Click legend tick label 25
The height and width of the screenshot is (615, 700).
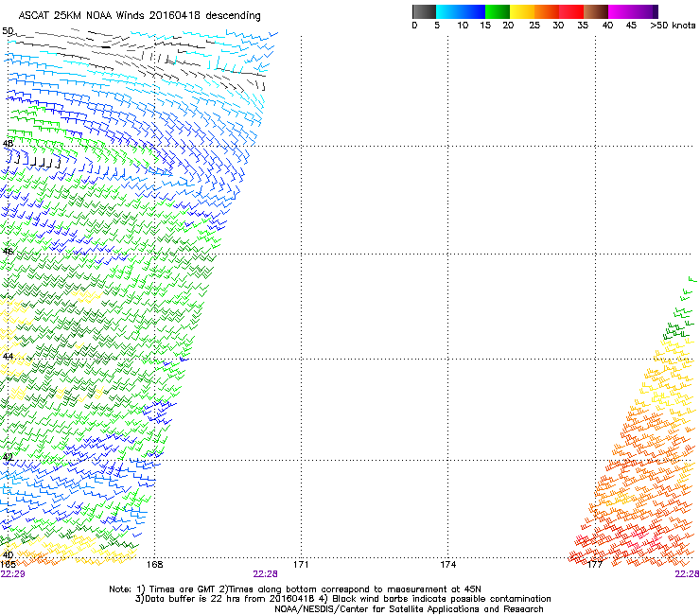(x=534, y=26)
